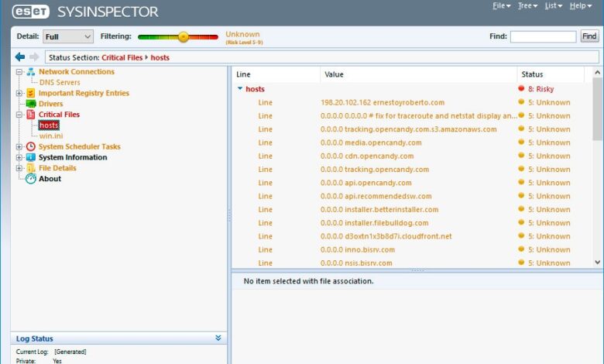Click the System Information icon

pos(31,157)
